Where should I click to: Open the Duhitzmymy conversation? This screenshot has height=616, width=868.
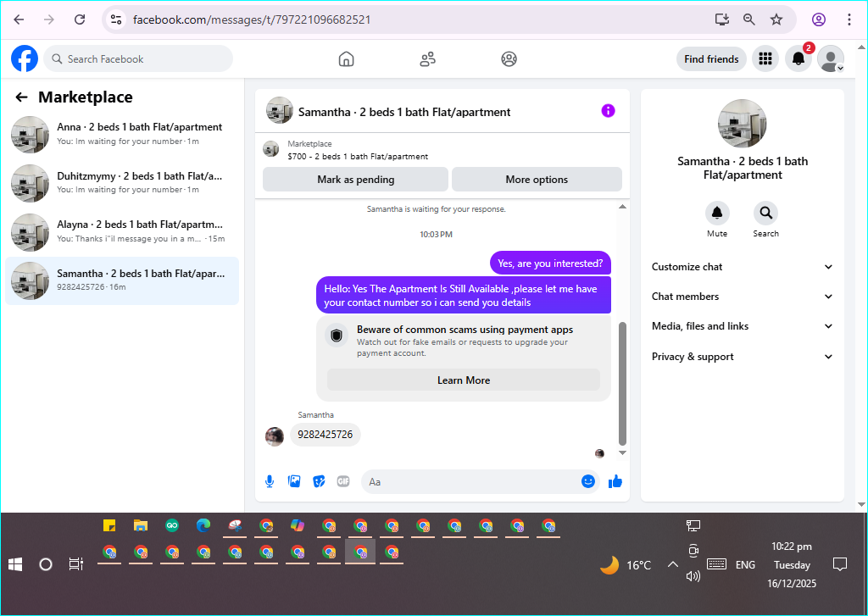122,183
